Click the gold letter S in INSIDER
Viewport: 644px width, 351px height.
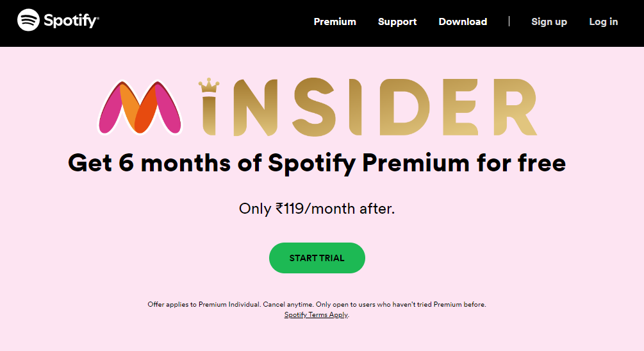coord(314,107)
